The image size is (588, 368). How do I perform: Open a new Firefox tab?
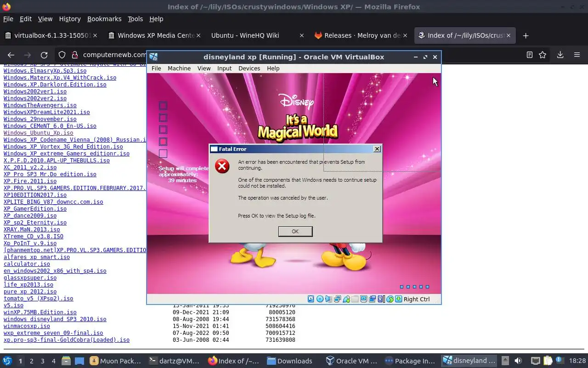click(526, 35)
